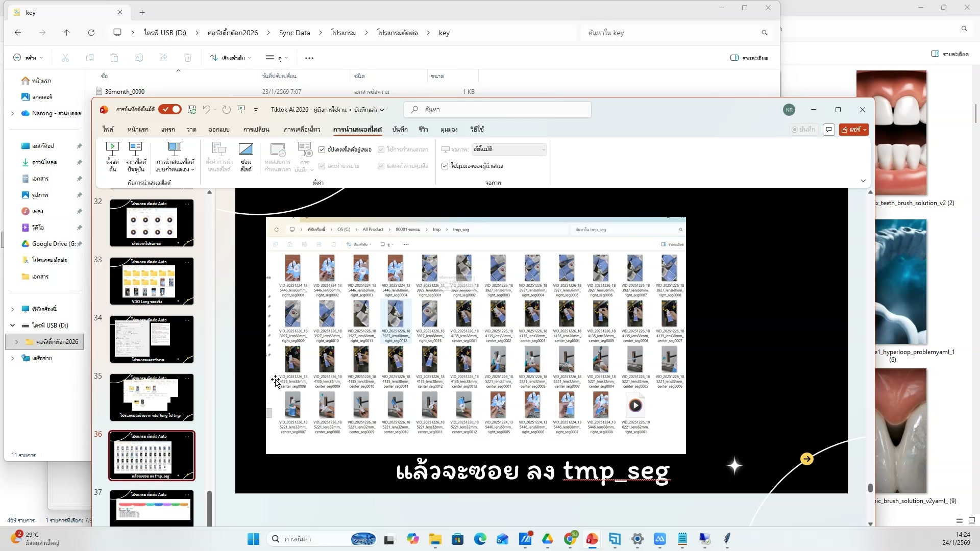Select the cut icon in Explorer toolbar

click(65, 58)
